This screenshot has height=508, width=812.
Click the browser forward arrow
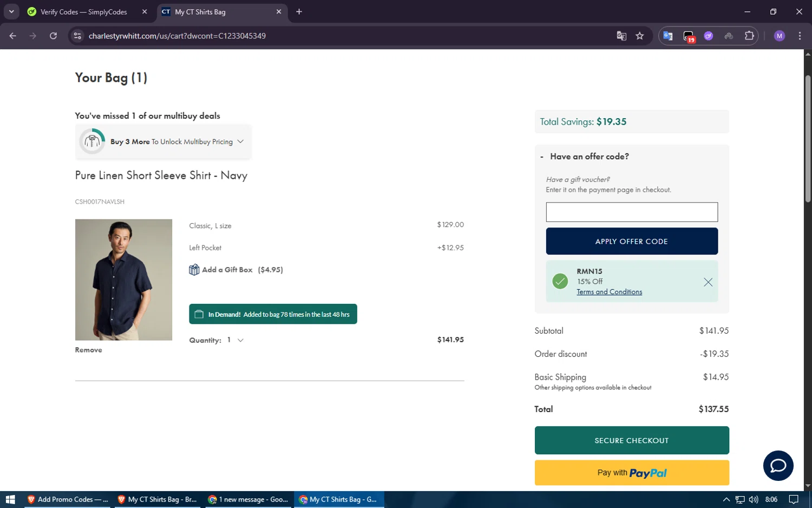(33, 36)
